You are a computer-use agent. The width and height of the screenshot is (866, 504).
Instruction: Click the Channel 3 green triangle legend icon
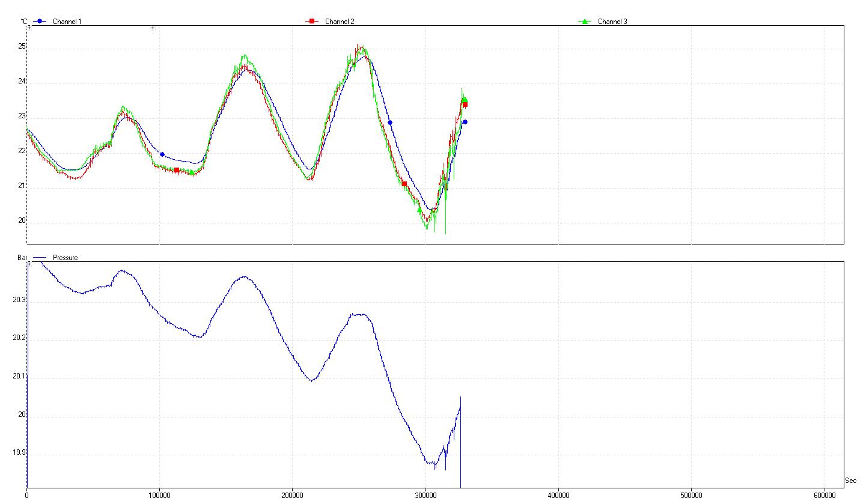pyautogui.click(x=584, y=21)
